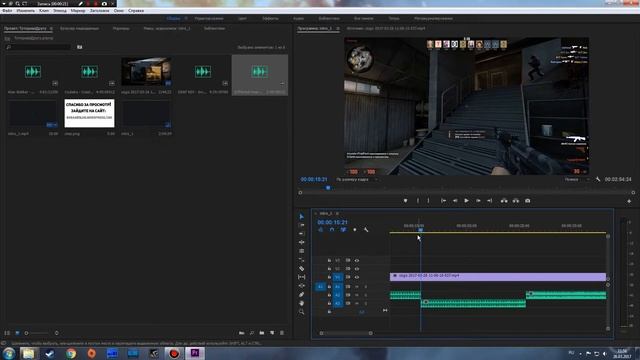The height and width of the screenshot is (360, 640).
Task: Mark Out point in program monitor
Action: 428,201
